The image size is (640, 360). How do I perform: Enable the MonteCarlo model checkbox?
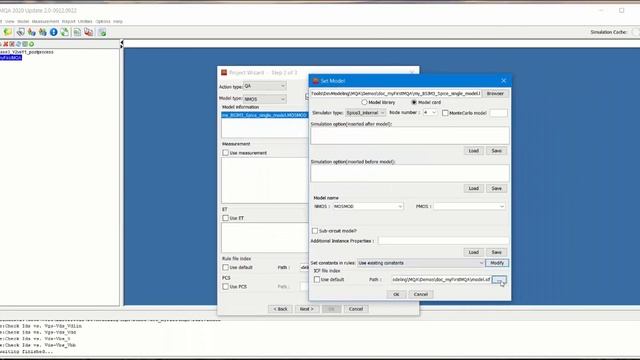pos(445,113)
